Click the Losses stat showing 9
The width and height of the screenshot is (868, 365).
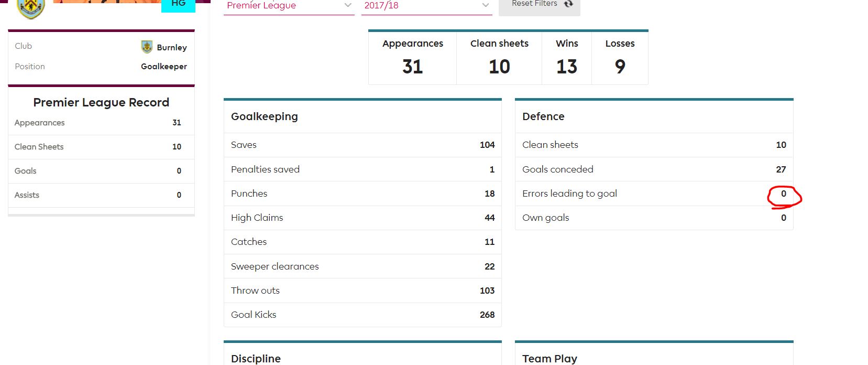coord(620,58)
